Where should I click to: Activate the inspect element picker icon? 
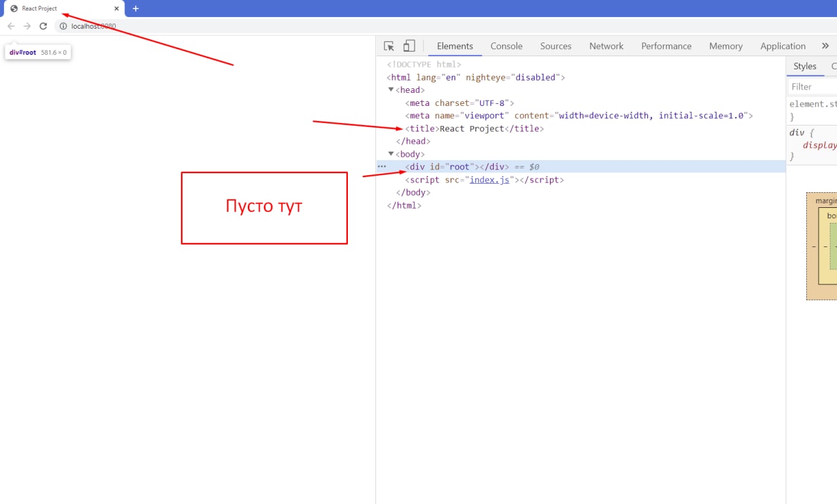[389, 46]
